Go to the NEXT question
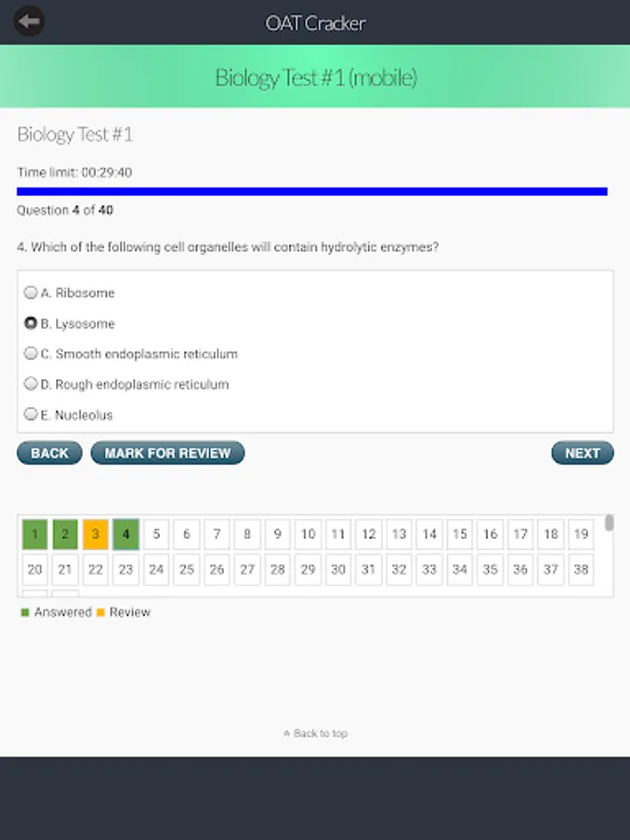 (x=581, y=453)
